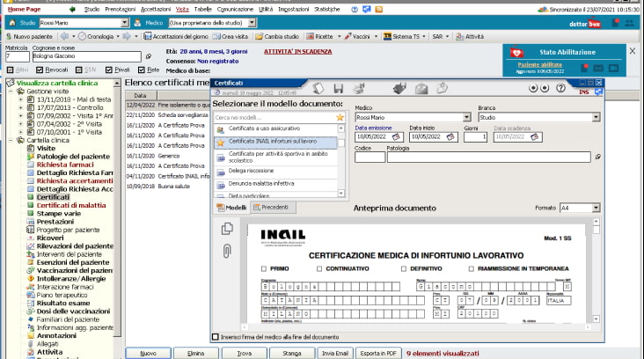Open the Data emissione calendar icon
The image size is (644, 359).
396,136
